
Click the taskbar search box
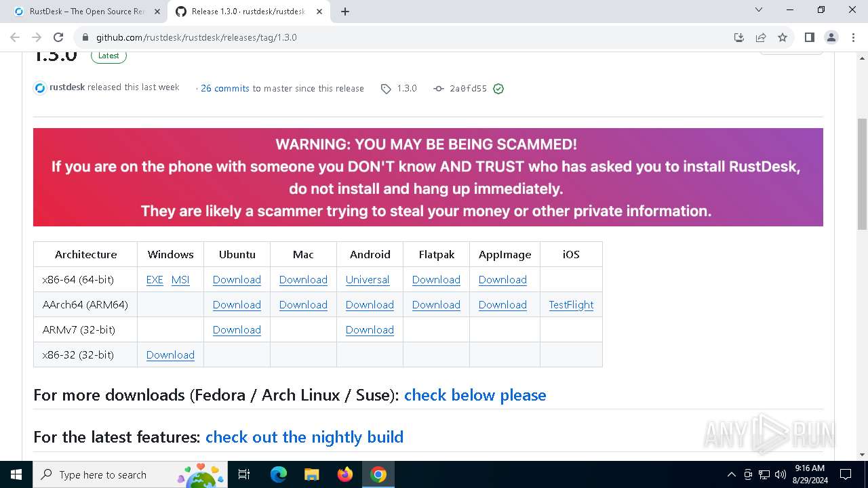pos(132,474)
